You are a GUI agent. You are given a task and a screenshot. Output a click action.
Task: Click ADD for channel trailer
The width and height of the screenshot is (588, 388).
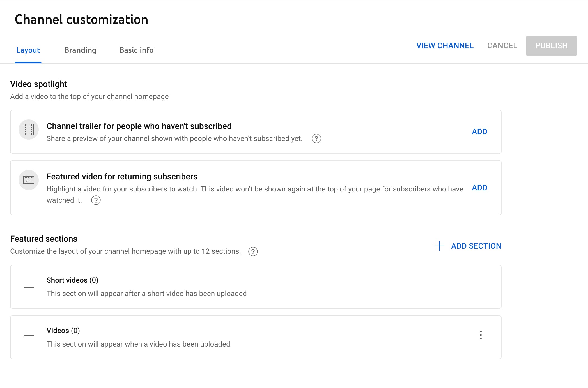point(479,131)
